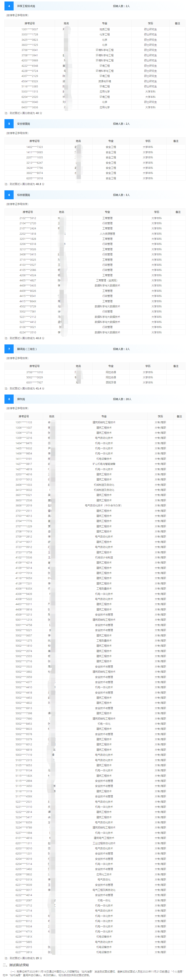Click 准考证号 column header in 安全管理岗 table
Screen dimensions: 187x980
(34, 141)
